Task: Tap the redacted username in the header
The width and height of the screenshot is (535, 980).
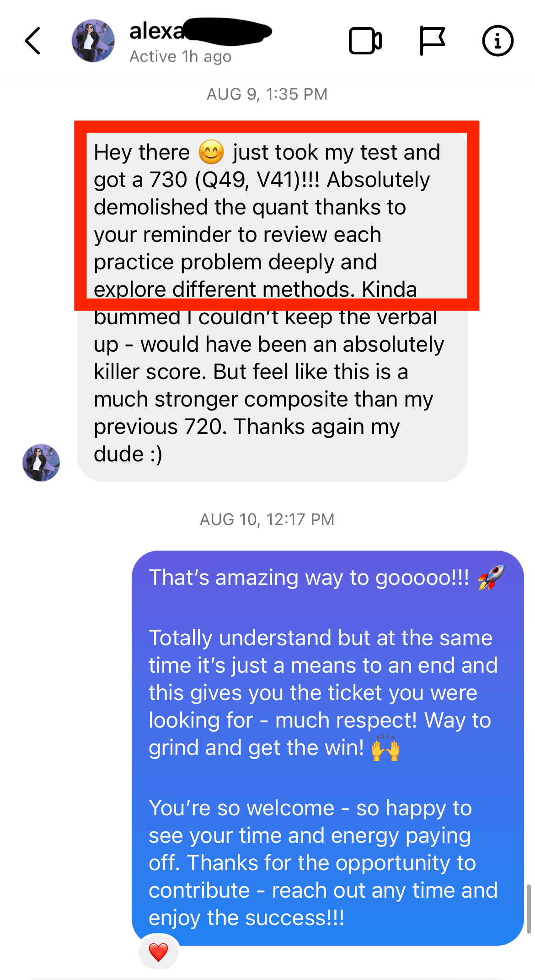Action: (201, 31)
